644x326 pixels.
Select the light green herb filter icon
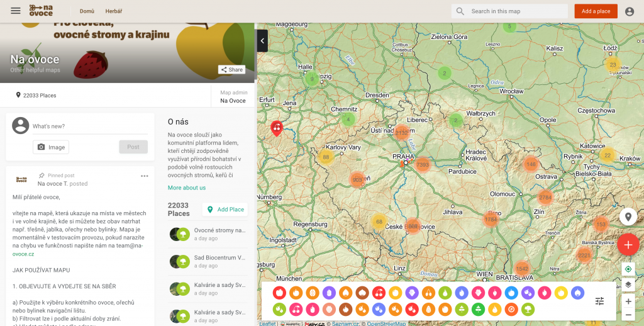click(x=462, y=309)
